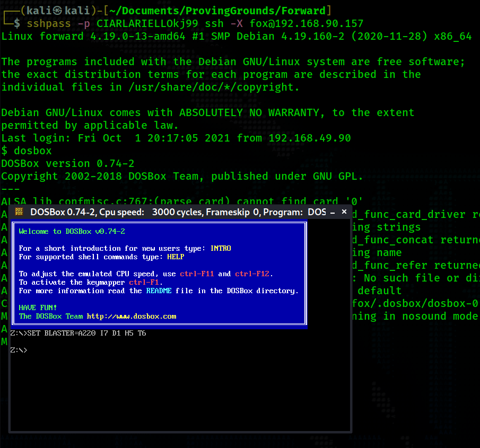Click the 'ing name' terminal text
Screen dimensions: 480x448
(x=377, y=253)
